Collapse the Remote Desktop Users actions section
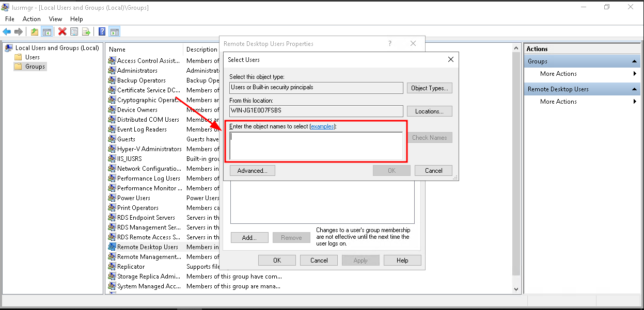644x310 pixels. (634, 89)
